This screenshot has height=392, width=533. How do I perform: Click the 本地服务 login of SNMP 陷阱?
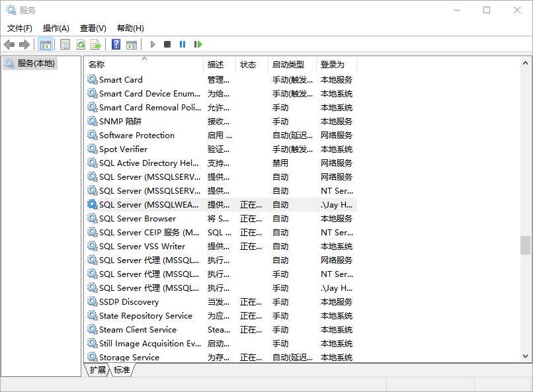pyautogui.click(x=336, y=121)
